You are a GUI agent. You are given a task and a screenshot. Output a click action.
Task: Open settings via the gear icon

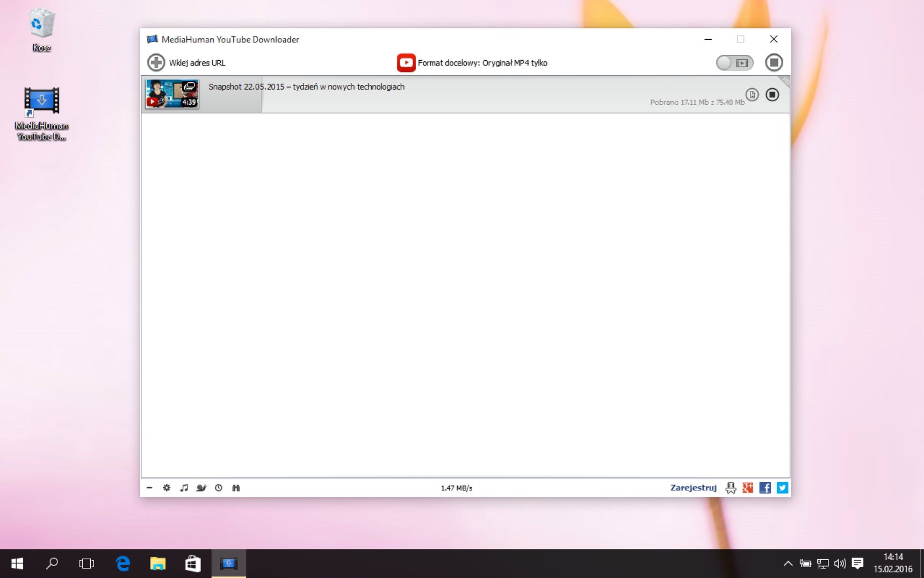pos(167,488)
